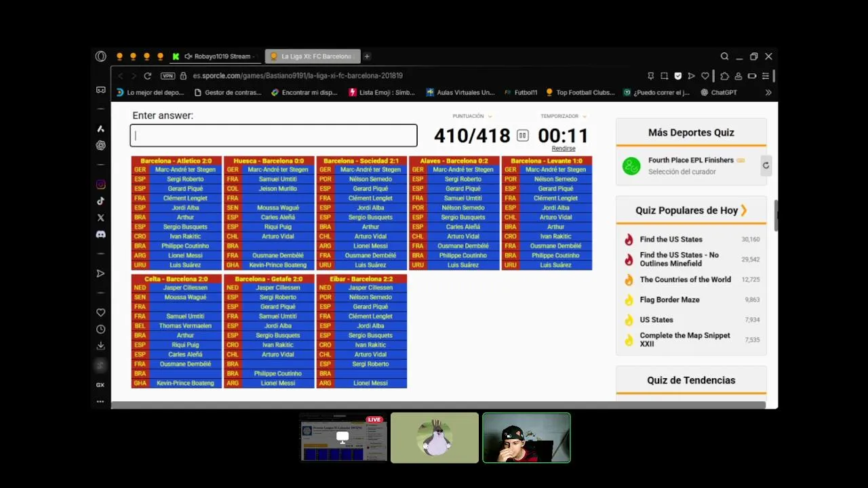The width and height of the screenshot is (868, 488).
Task: Open the profile account icon
Action: 738,76
